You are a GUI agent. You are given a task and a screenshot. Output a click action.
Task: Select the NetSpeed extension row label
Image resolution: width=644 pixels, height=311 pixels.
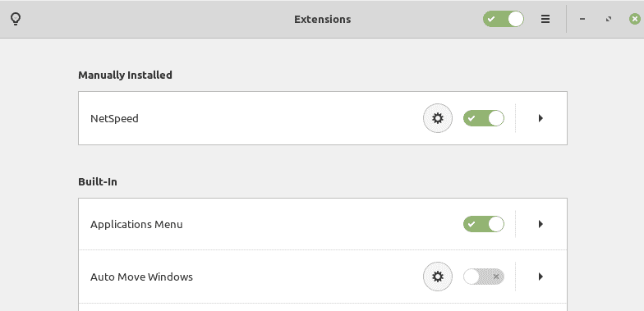click(x=114, y=118)
